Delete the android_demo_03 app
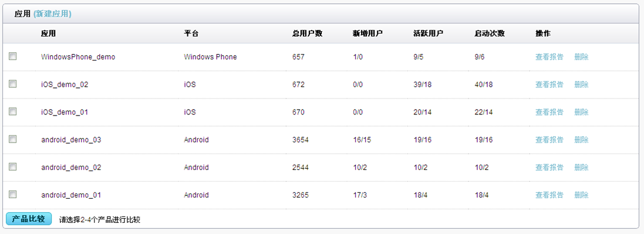Screen dimensions: 644x234 click(x=581, y=140)
